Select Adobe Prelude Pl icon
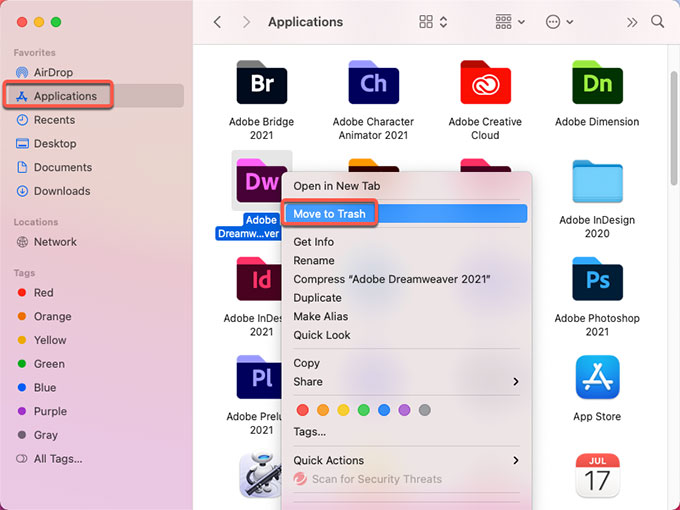The width and height of the screenshot is (680, 510). pos(259,377)
